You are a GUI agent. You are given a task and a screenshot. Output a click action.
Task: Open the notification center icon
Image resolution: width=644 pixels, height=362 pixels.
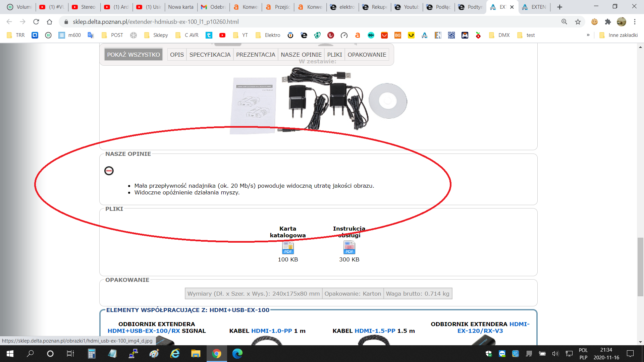pos(630,354)
